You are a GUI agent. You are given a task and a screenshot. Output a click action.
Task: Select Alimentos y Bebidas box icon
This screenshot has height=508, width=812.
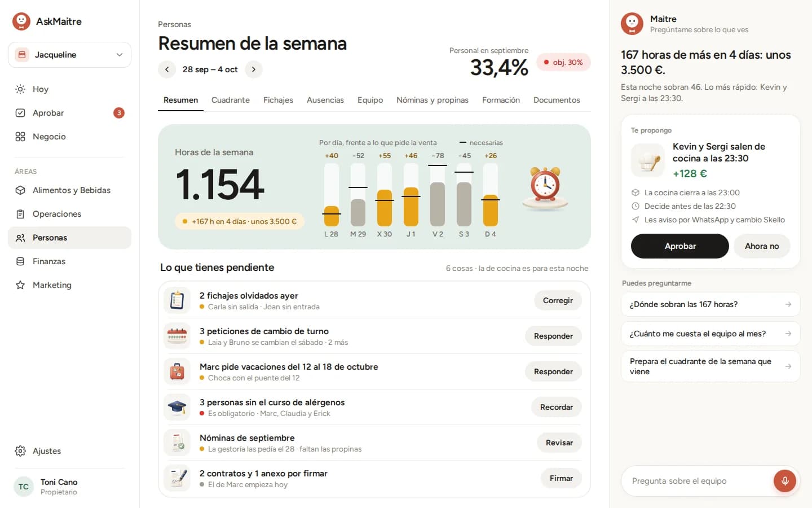coord(20,190)
